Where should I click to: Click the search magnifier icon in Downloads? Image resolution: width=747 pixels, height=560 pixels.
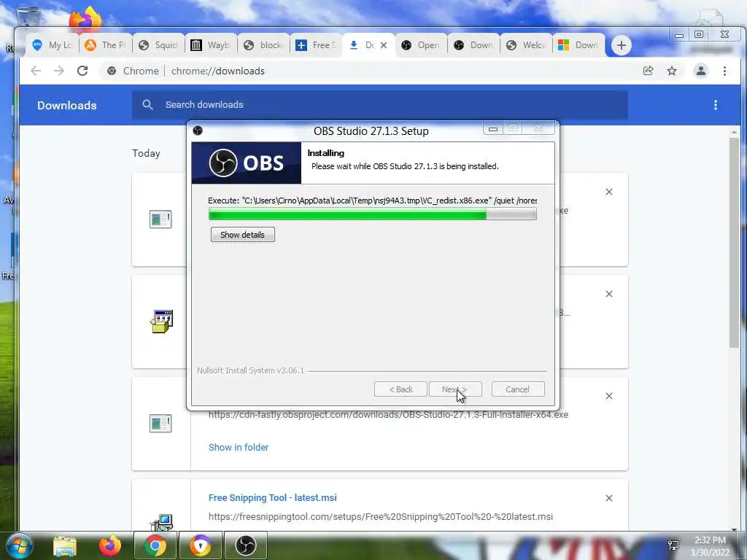[x=147, y=105]
